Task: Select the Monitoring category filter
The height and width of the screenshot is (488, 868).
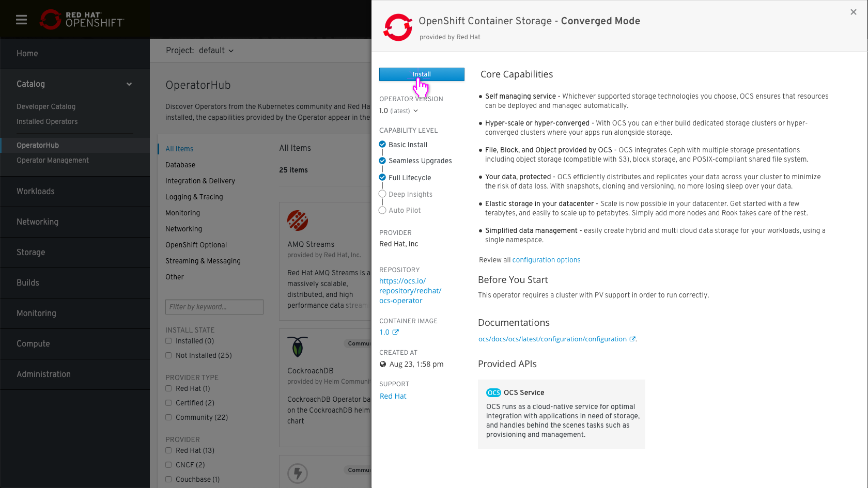Action: pos(182,213)
